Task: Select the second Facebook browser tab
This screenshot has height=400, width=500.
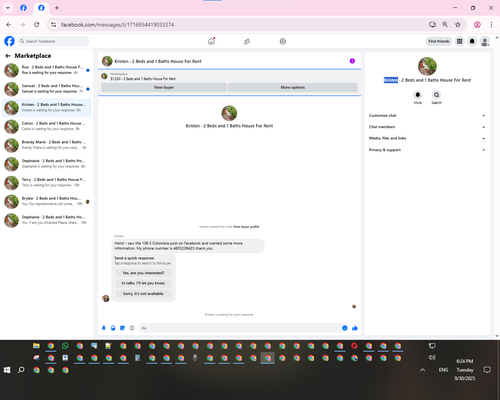Action: [x=41, y=8]
